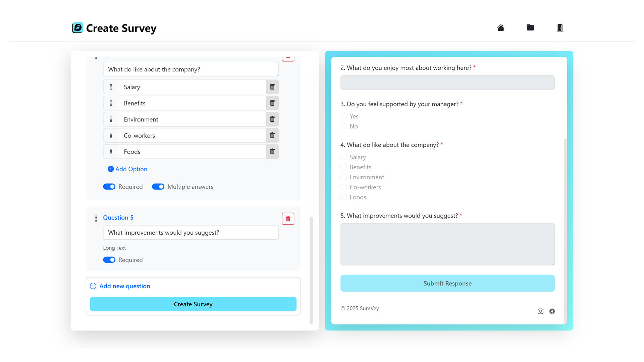The image size is (644, 362).
Task: Disable Required toggle for Question 5
Action: pyautogui.click(x=109, y=260)
